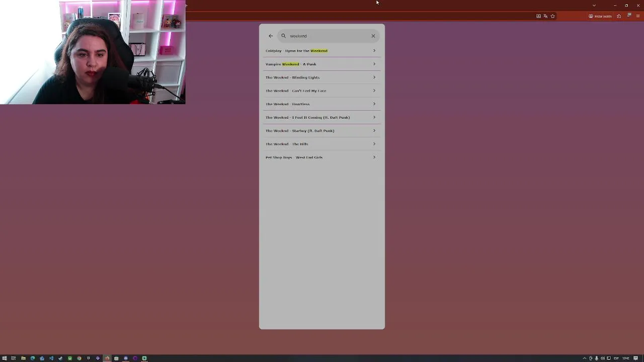
Task: Expand chevron on Vampire Weekend A-Punk row
Action: (374, 64)
